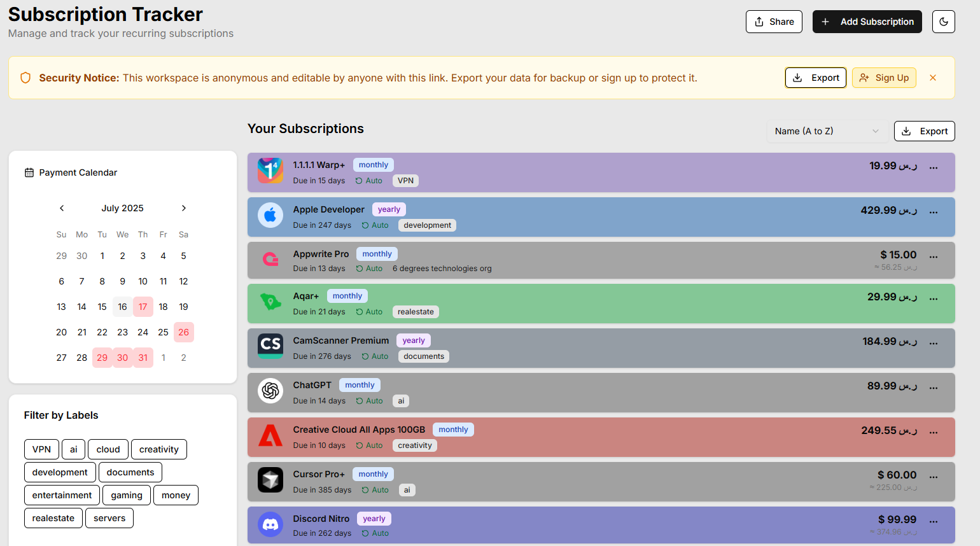Open the Name (A to Z) sort dropdown
This screenshot has width=980, height=546.
[827, 131]
